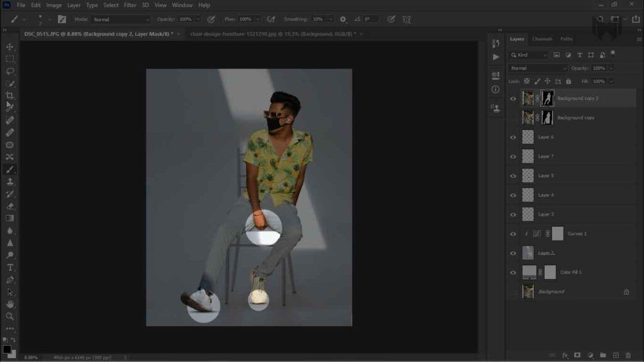Select the Clone Stamp tool
Image resolution: width=644 pixels, height=362 pixels.
10,182
